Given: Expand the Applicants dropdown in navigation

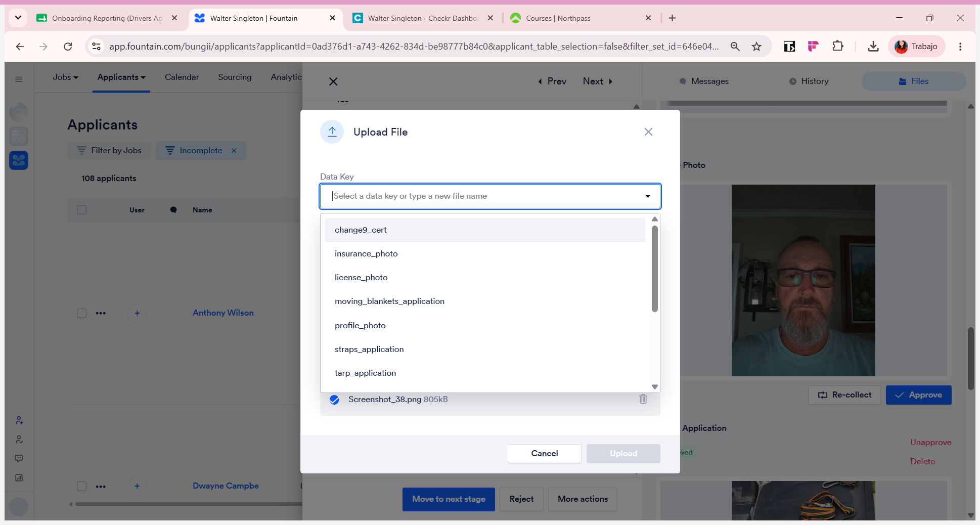Looking at the screenshot, I should coord(121,77).
